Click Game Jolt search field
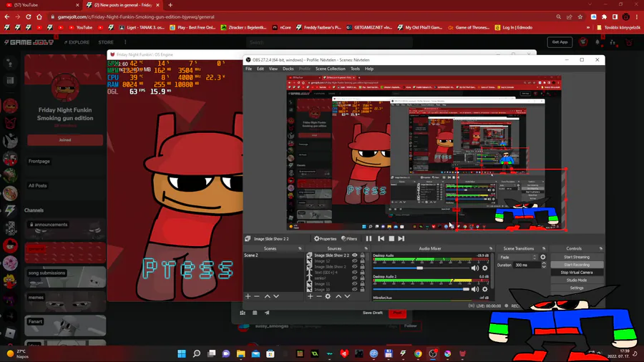The image size is (644, 362). coord(329,42)
